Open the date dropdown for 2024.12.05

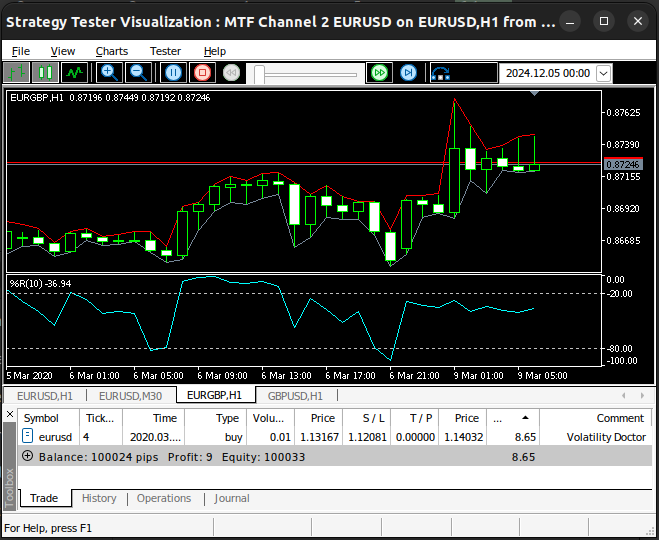click(604, 74)
